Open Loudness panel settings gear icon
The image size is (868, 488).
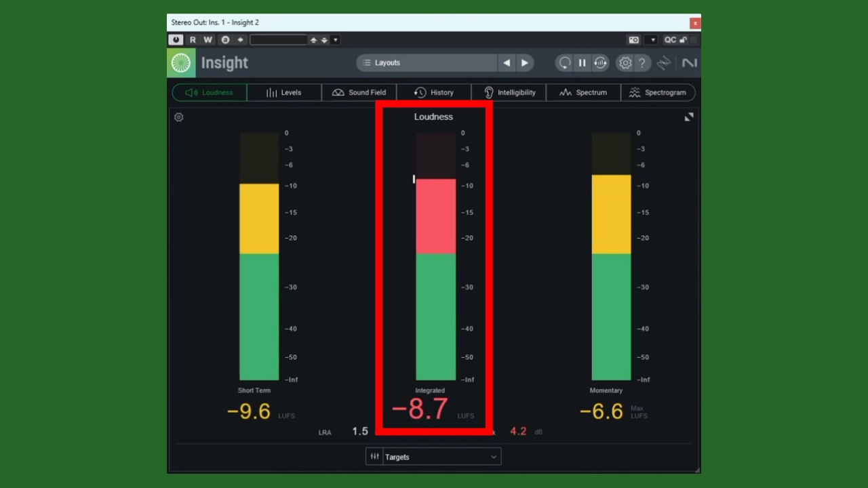[x=179, y=117]
